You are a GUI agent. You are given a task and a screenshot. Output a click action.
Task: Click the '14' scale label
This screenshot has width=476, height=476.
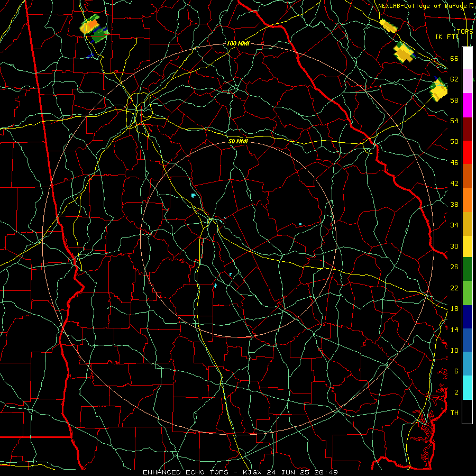click(x=454, y=329)
